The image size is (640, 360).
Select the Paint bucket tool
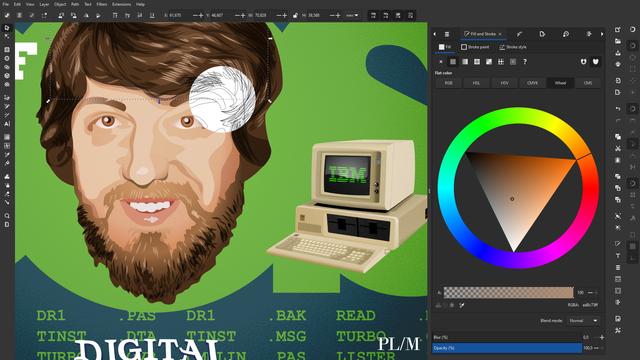click(x=7, y=163)
